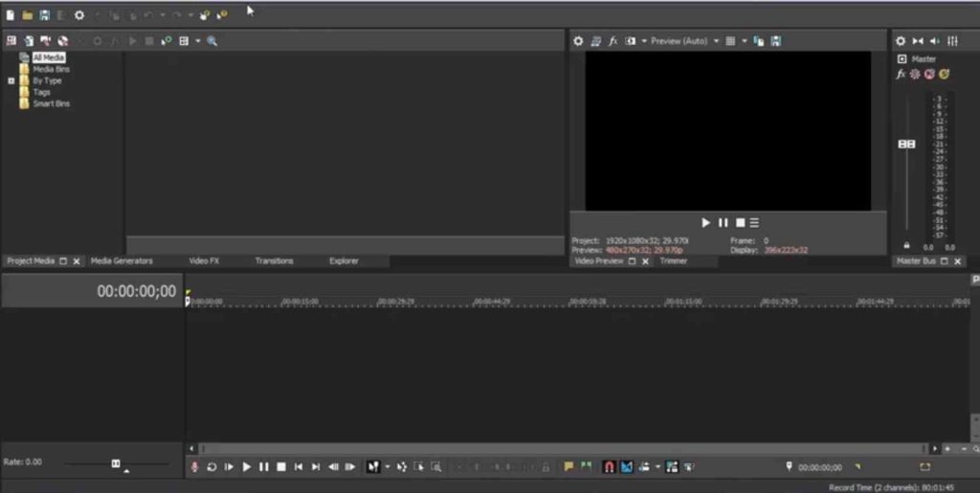The image size is (980, 493).
Task: Click the Split Screen View icon in preview
Action: pos(631,41)
